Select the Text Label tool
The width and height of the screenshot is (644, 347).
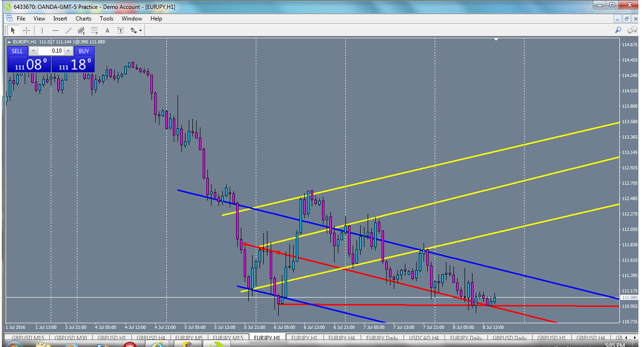[120, 30]
